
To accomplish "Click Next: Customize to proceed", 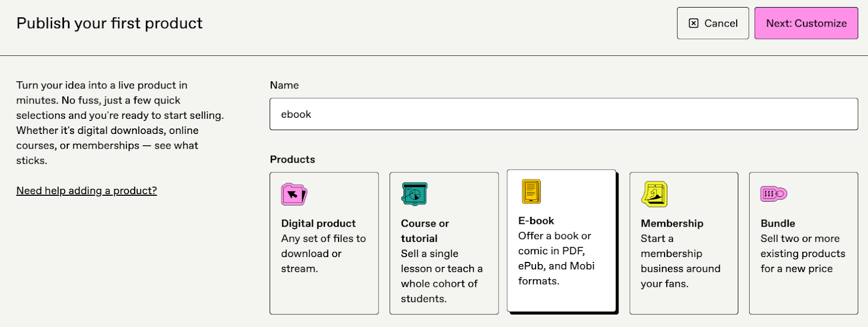I will coord(806,23).
